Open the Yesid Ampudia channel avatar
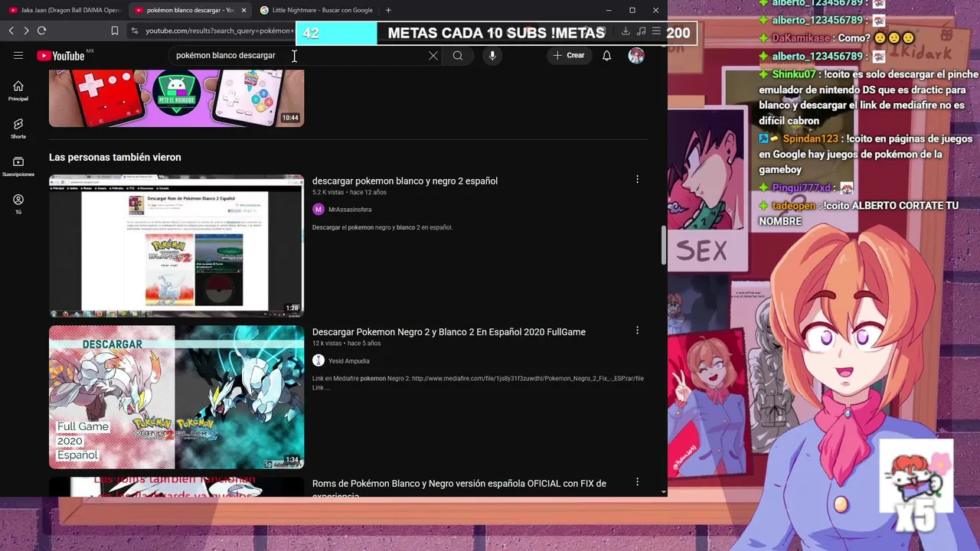Viewport: 980px width, 551px height. click(x=318, y=360)
